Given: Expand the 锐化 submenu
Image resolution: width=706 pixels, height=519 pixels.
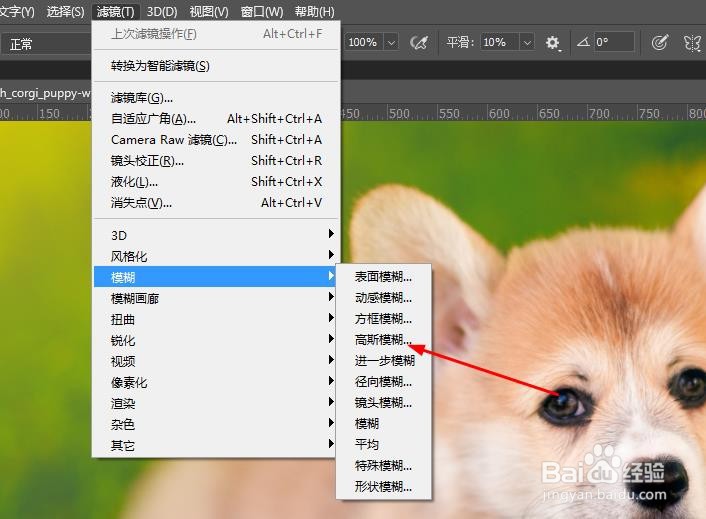Looking at the screenshot, I should [216, 340].
